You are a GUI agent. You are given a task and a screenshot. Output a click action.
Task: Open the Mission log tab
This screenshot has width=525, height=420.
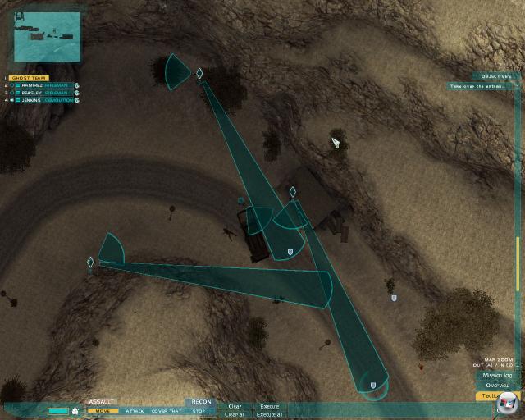498,375
